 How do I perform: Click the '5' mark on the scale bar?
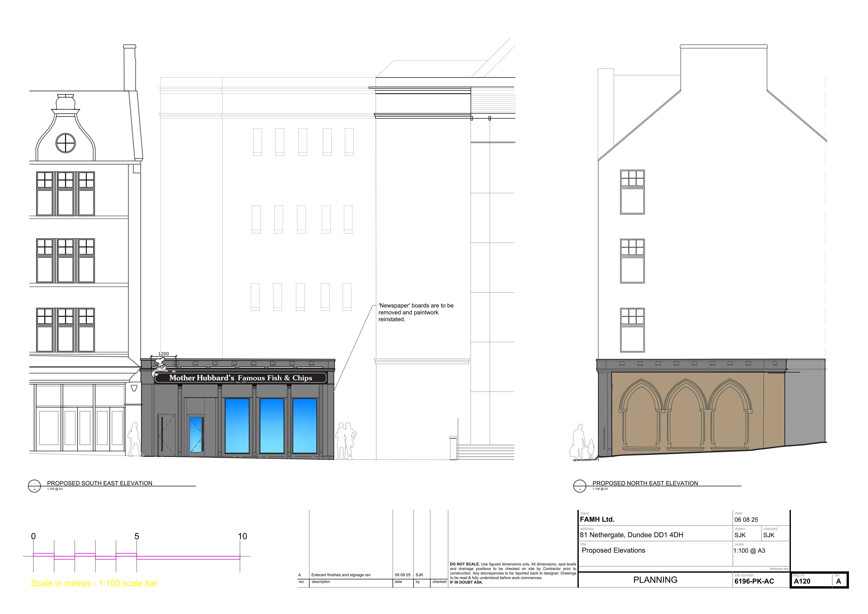(136, 536)
